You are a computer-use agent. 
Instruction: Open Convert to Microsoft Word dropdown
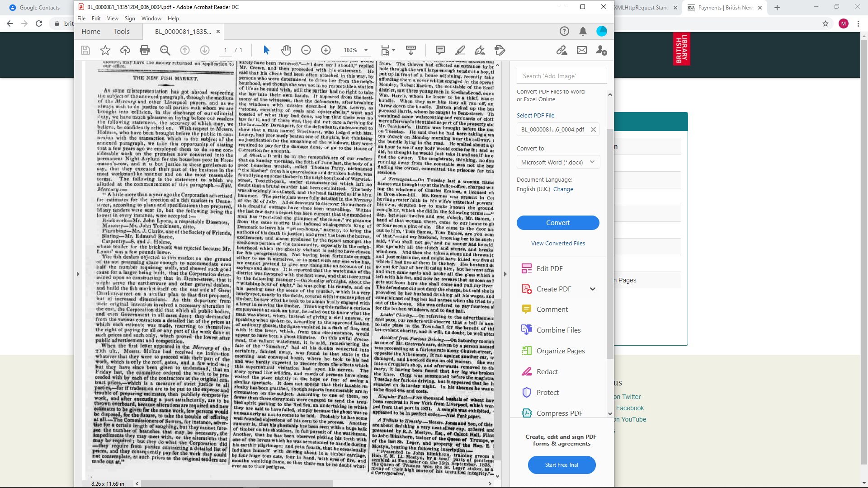[x=558, y=162]
